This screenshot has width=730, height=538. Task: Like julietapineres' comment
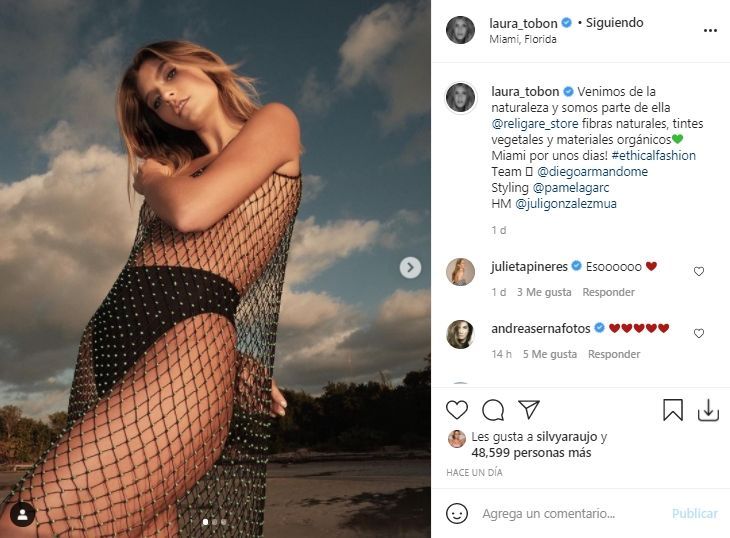[x=699, y=271]
